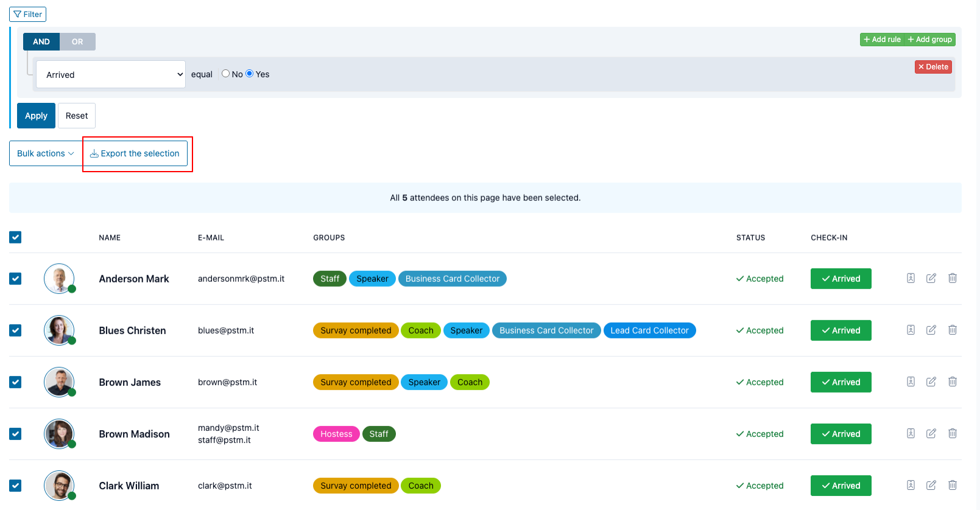980x510 pixels.
Task: Expand the Bulk actions menu
Action: tap(46, 153)
